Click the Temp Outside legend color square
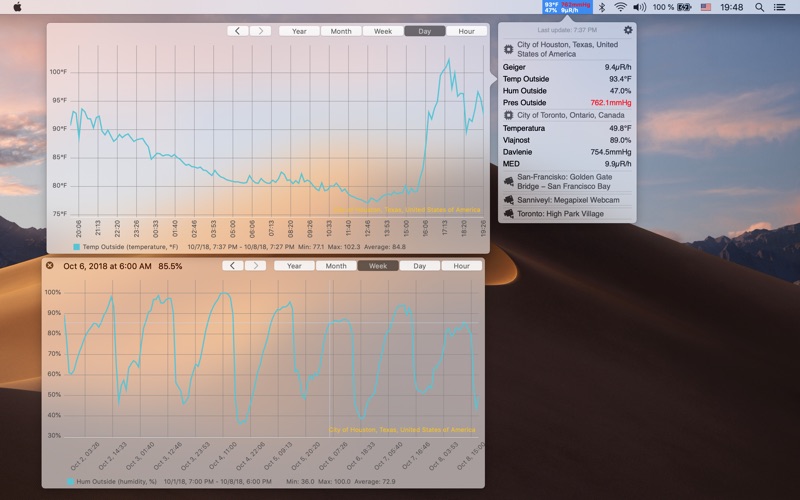This screenshot has width=800, height=500. [77, 247]
